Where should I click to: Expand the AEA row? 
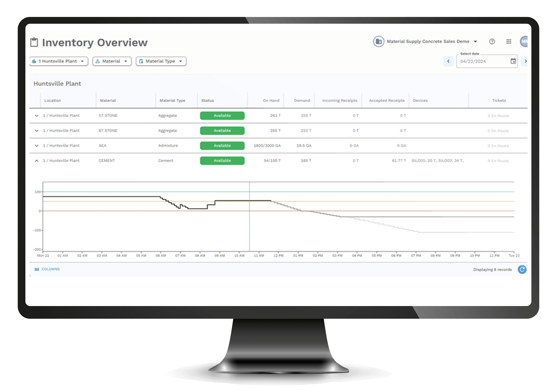click(x=37, y=146)
